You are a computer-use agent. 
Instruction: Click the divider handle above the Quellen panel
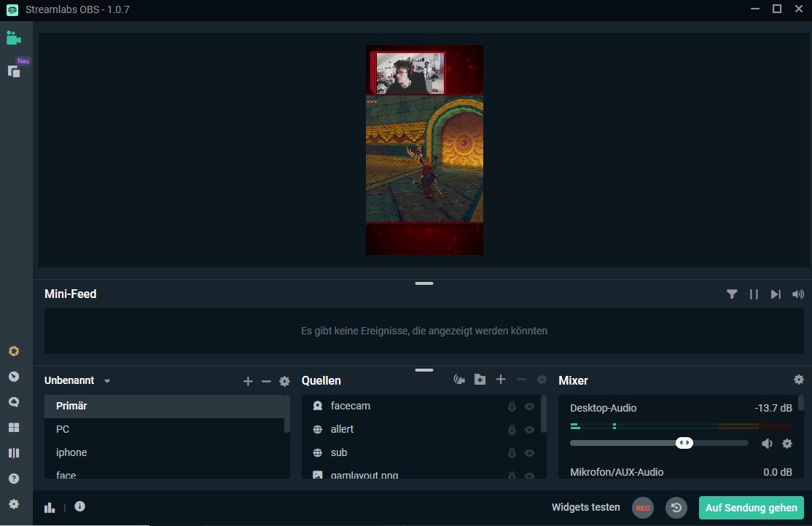click(x=424, y=370)
